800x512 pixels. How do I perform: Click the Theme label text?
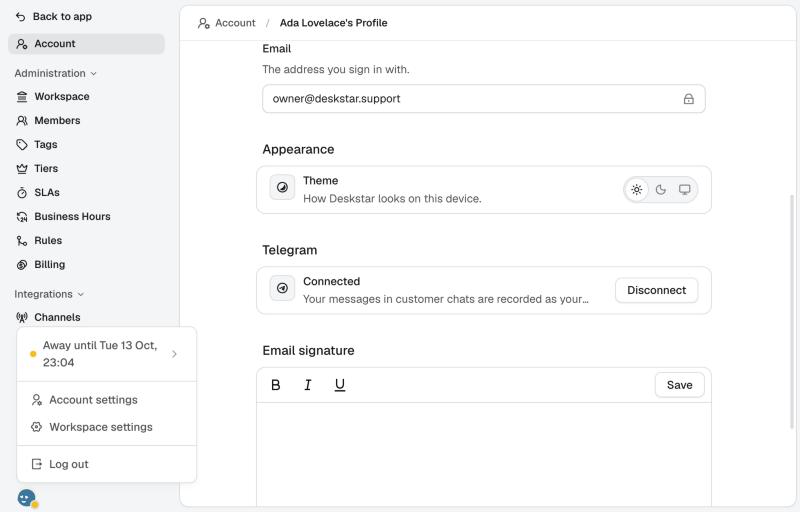coord(320,181)
